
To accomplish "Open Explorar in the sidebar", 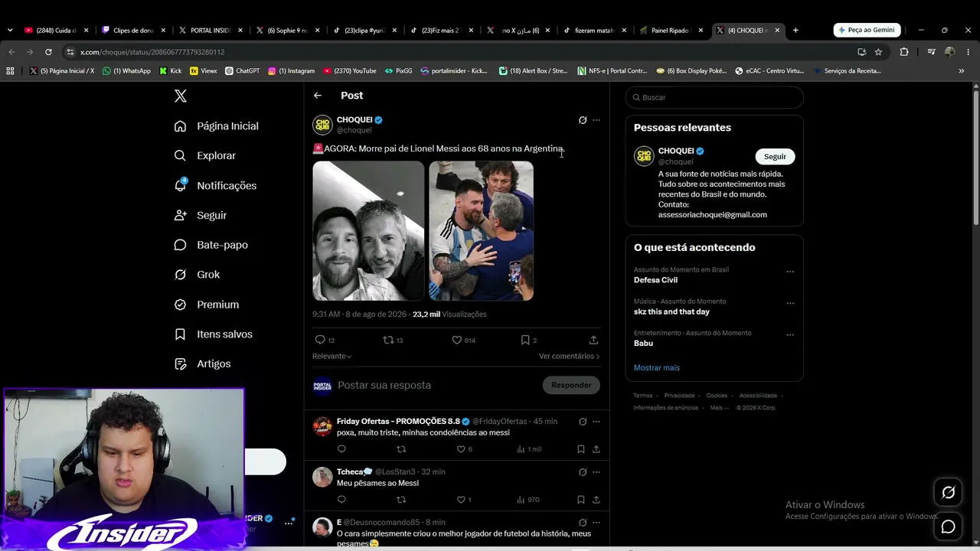I will [205, 155].
